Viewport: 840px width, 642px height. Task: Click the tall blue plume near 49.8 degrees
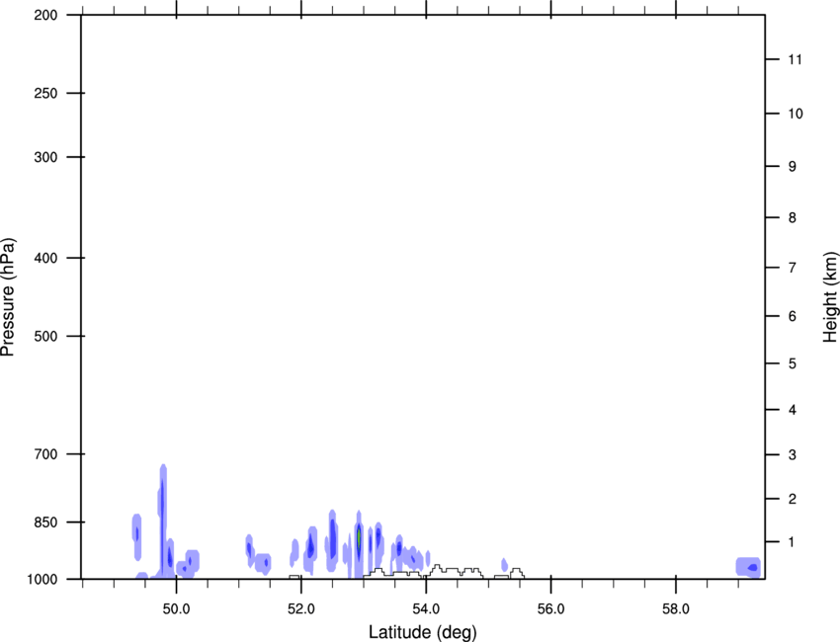[x=163, y=520]
